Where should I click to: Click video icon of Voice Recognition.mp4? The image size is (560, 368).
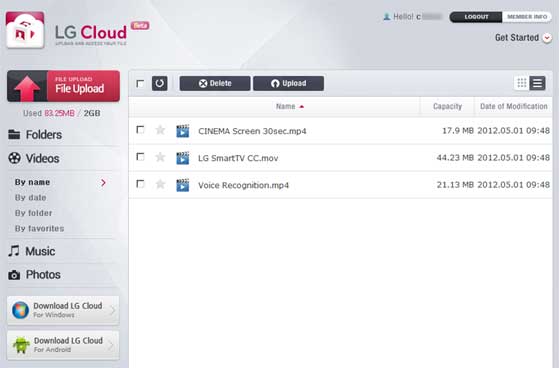[182, 185]
